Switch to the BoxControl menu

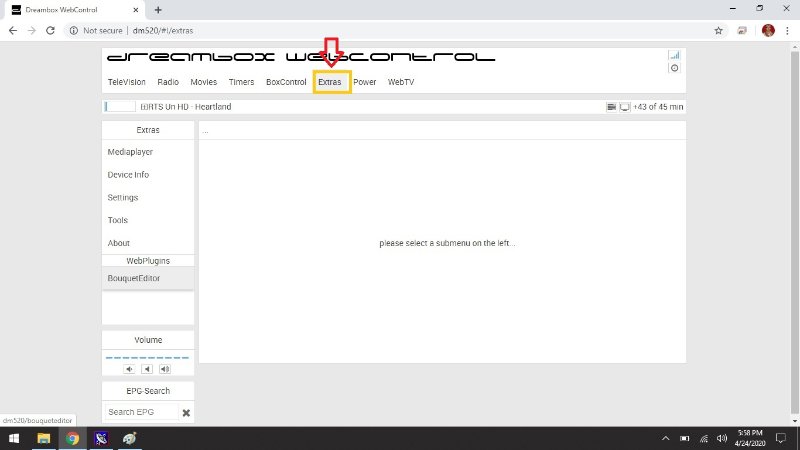point(286,82)
